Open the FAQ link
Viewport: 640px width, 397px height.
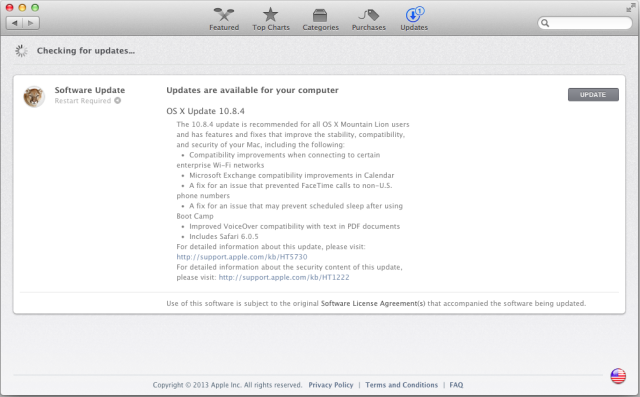click(x=456, y=385)
